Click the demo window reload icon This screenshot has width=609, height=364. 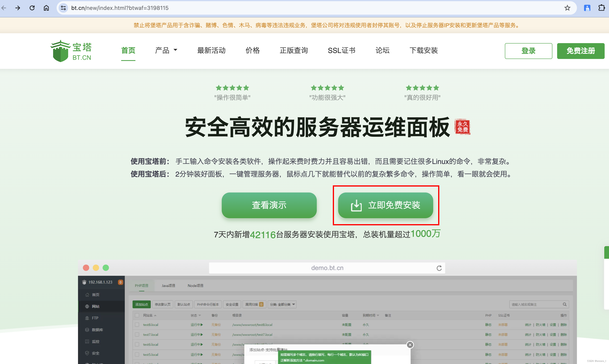tap(439, 268)
